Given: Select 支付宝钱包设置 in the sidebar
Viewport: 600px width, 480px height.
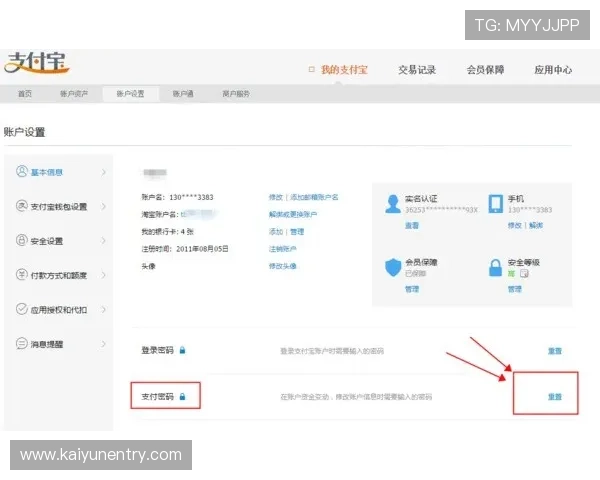Looking at the screenshot, I should pos(59,207).
